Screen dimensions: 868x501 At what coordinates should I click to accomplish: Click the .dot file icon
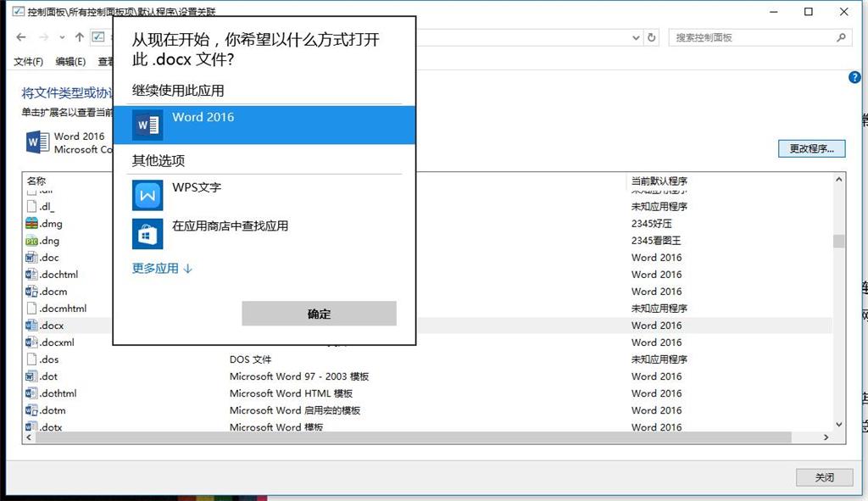pyautogui.click(x=31, y=376)
